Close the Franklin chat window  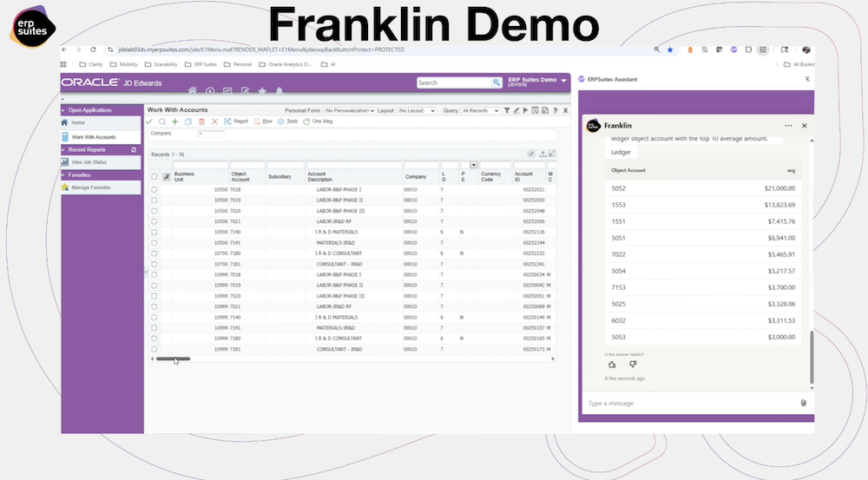click(x=805, y=126)
